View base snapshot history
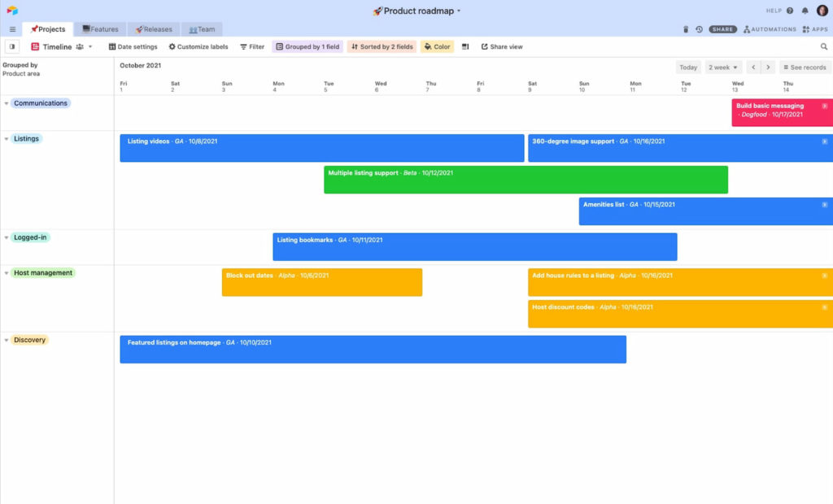Viewport: 833px width, 504px height. pos(699,28)
